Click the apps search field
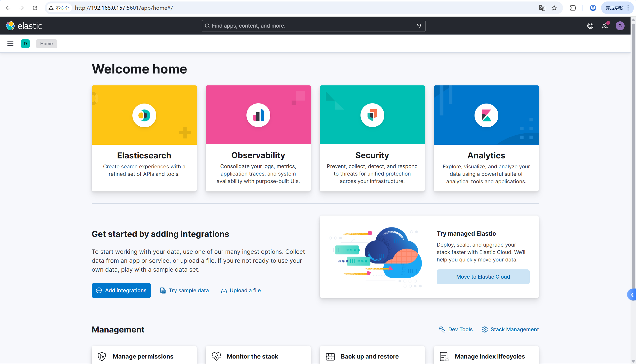636x364 pixels. pyautogui.click(x=313, y=26)
